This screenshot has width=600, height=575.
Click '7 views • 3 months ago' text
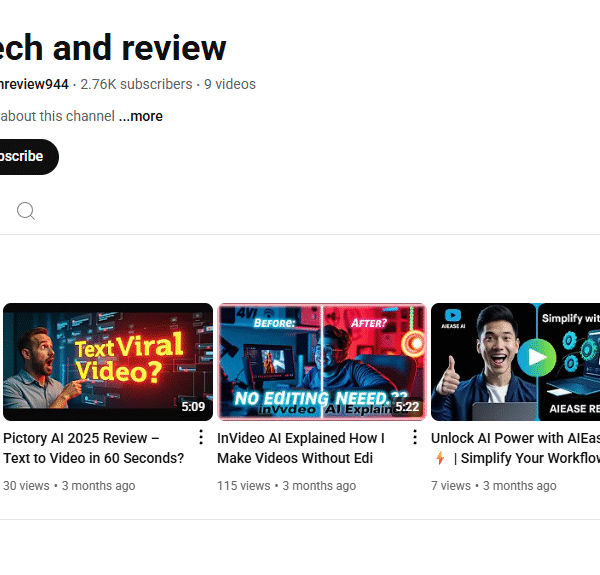494,486
